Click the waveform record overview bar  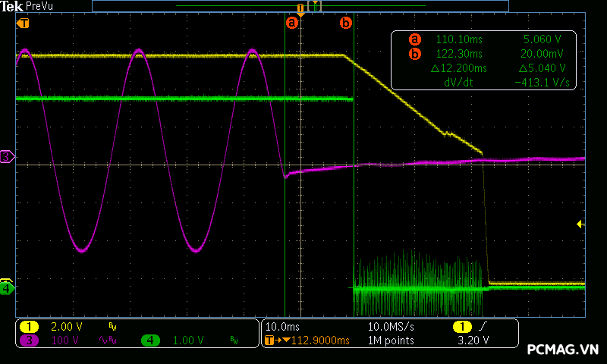(x=300, y=6)
